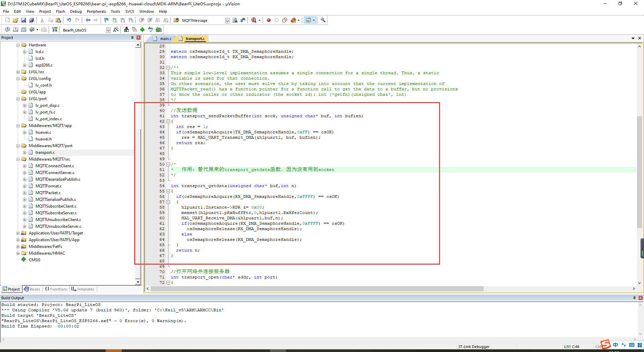
Task: Switch to Functions panel tab
Action: click(x=56, y=289)
